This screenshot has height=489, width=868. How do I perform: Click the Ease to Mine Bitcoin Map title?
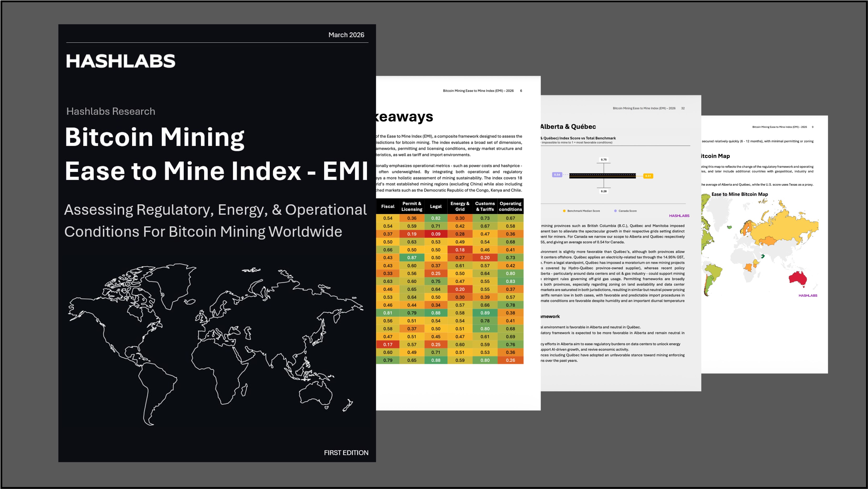(x=740, y=194)
